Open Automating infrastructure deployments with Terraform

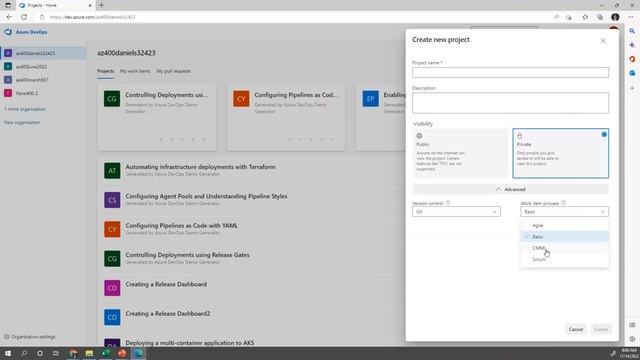[200, 167]
